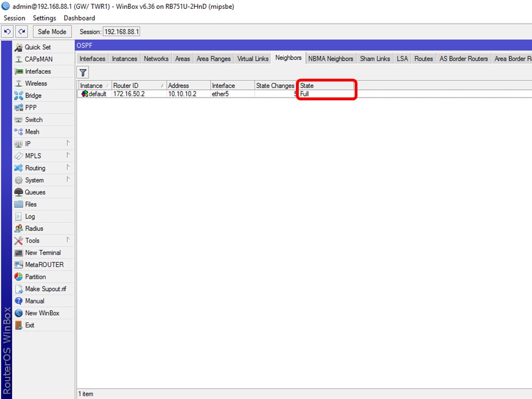Expand the MPLS submenu arrow
Screen dimensions: 532x399
(x=68, y=155)
